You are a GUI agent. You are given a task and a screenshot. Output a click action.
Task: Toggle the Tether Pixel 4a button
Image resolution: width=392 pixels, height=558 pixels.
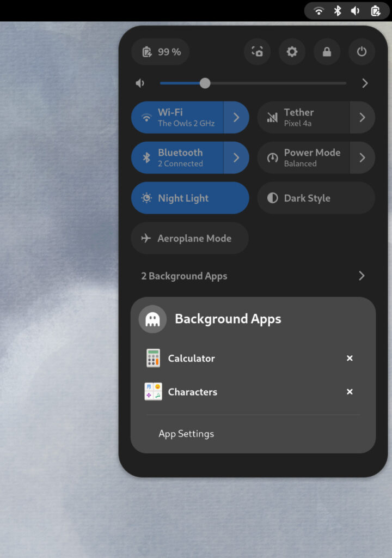[x=303, y=117]
